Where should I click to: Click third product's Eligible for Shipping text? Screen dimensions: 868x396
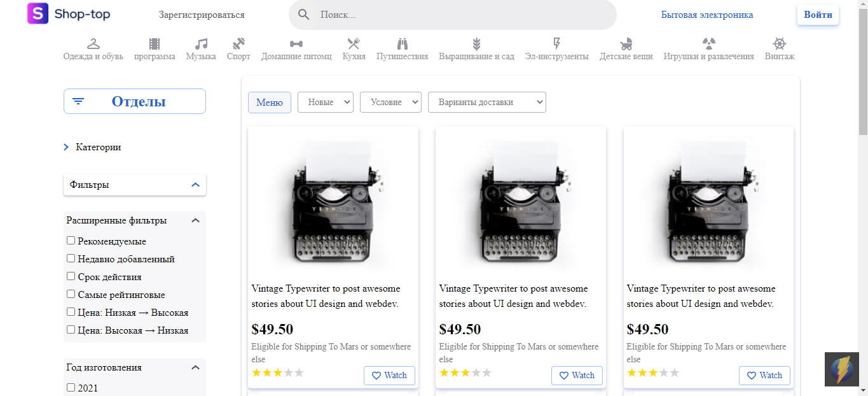[706, 353]
